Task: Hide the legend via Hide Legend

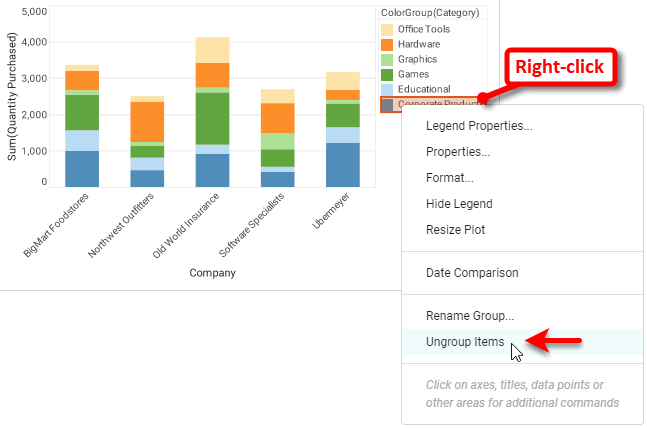Action: point(459,204)
